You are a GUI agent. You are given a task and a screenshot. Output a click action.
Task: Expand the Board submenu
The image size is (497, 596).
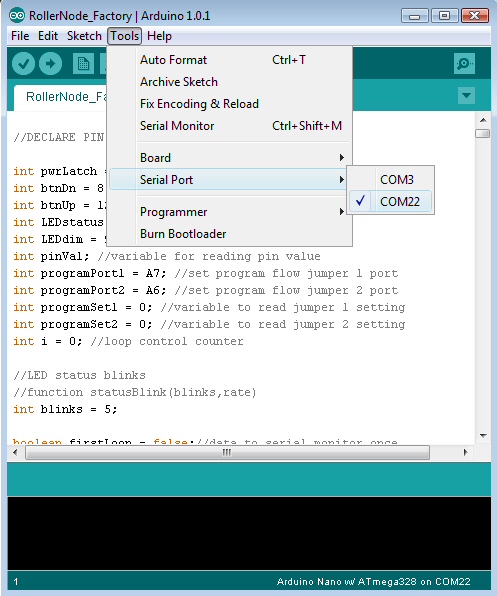point(230,158)
